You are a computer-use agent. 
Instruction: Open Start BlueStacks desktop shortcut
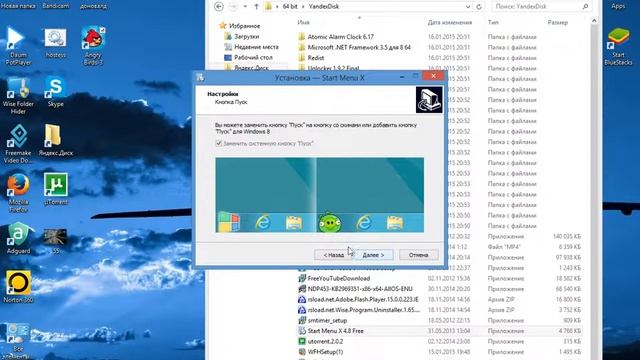618,47
